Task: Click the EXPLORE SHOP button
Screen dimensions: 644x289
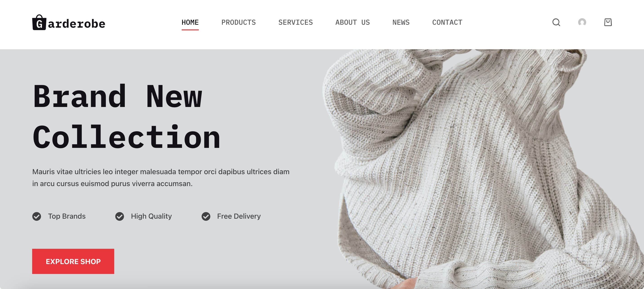Action: click(73, 261)
